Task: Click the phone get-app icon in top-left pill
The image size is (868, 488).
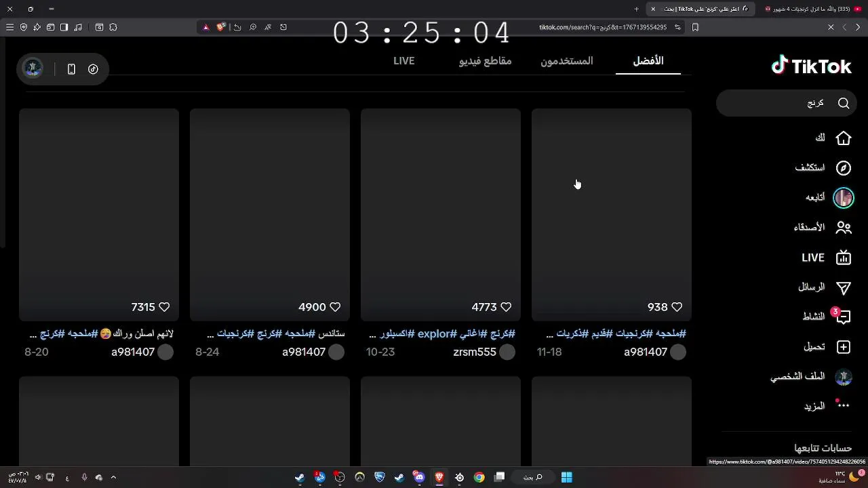Action: tap(71, 69)
